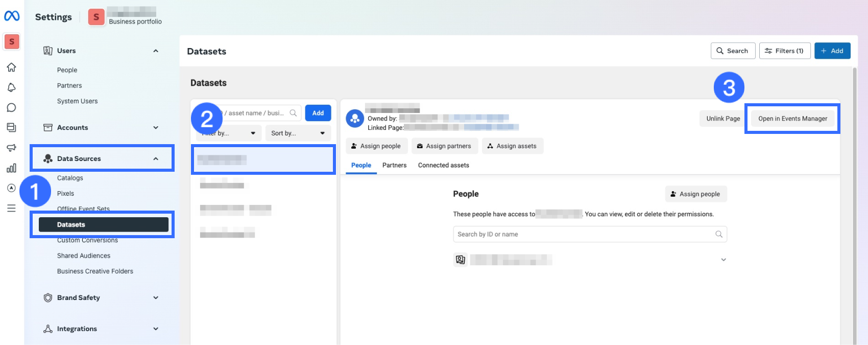Click the magnifier icon in asset search box

pos(293,113)
